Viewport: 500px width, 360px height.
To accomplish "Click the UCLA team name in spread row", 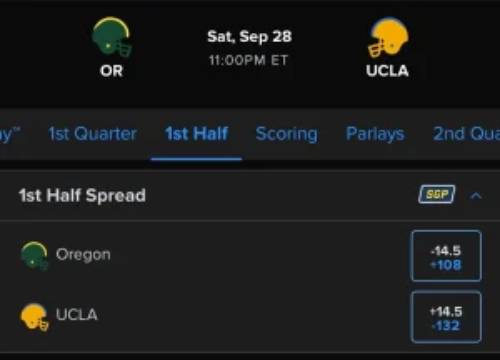I will [77, 315].
